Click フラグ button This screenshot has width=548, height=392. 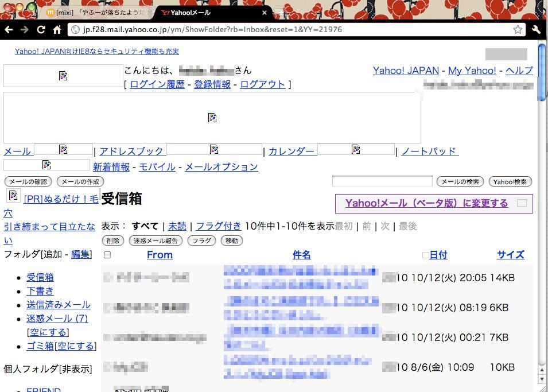[x=201, y=241]
